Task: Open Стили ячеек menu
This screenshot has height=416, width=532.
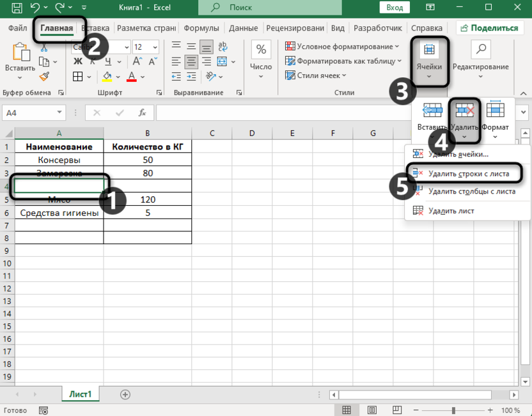Action: coord(315,75)
